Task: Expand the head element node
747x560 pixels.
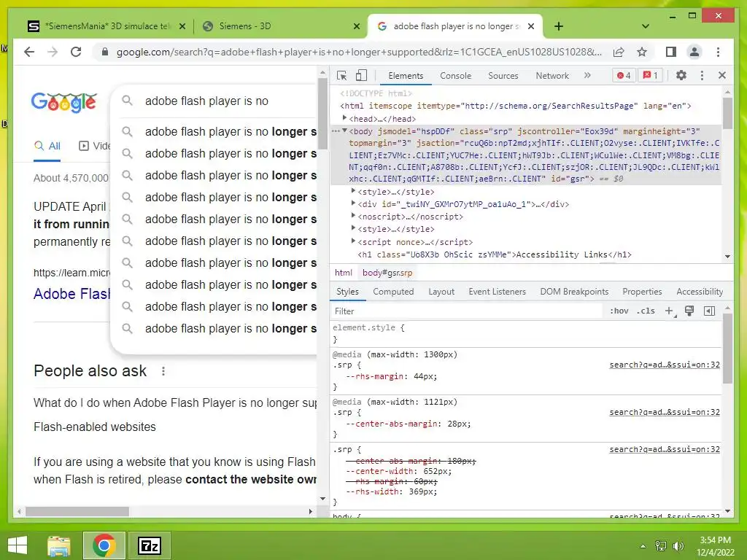Action: coord(344,117)
